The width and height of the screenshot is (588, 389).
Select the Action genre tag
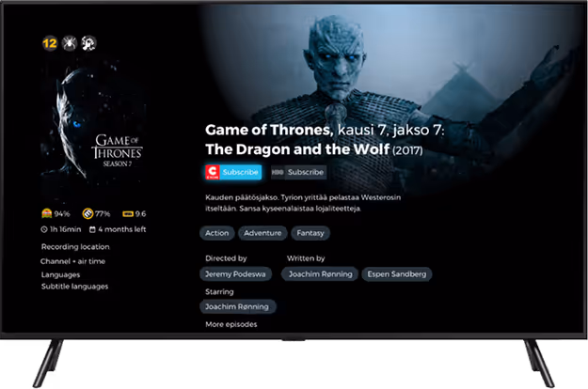(x=216, y=233)
